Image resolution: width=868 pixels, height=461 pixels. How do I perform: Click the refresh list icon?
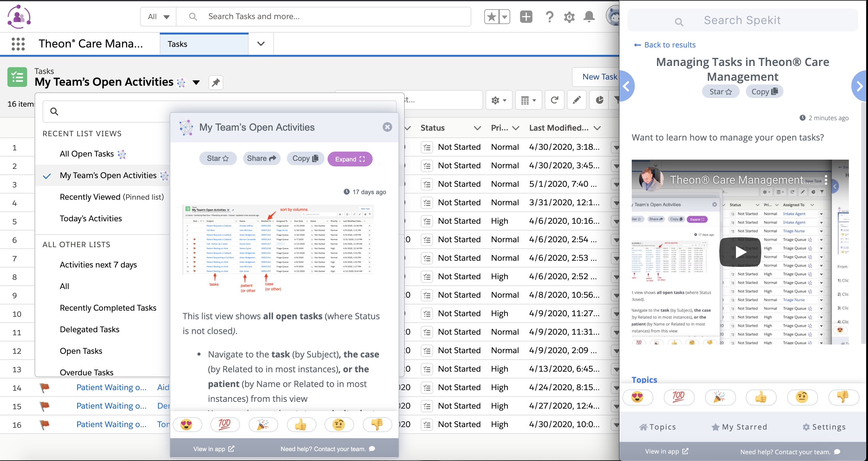[554, 100]
